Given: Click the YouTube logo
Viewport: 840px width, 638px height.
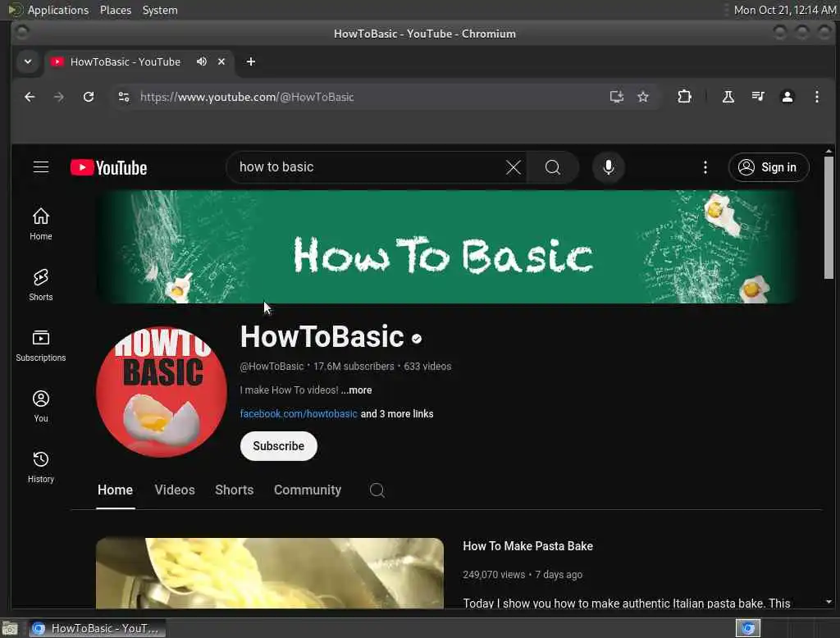Looking at the screenshot, I should tap(109, 167).
